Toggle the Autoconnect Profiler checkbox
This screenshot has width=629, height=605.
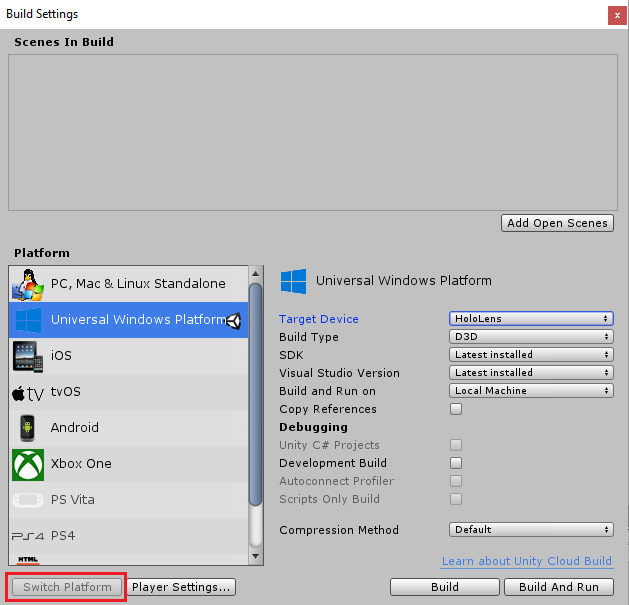[456, 481]
